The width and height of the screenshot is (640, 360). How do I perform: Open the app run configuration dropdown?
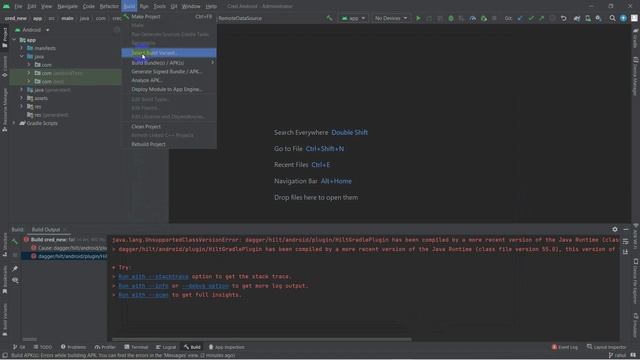353,18
